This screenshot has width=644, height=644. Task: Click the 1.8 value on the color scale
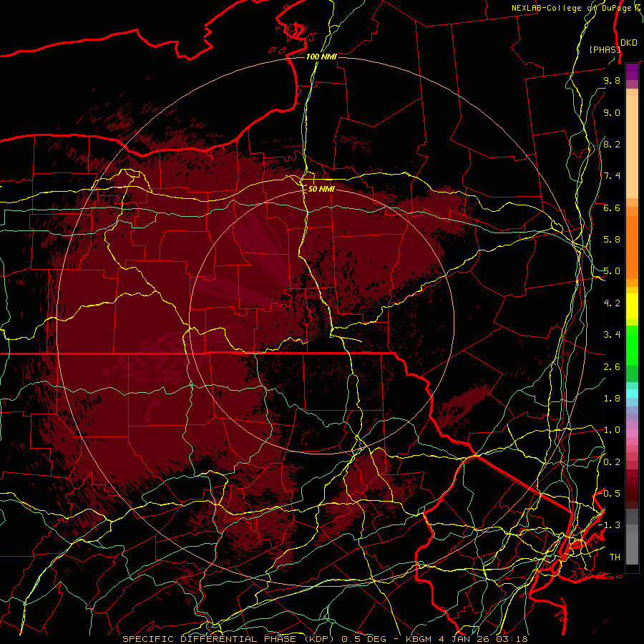click(x=612, y=399)
